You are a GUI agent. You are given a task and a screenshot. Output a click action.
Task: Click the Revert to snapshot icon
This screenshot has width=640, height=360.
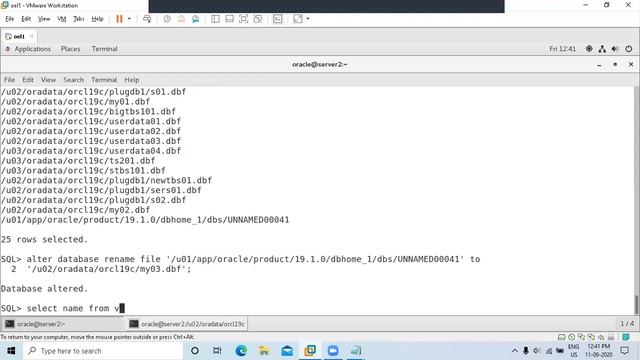pos(181,19)
